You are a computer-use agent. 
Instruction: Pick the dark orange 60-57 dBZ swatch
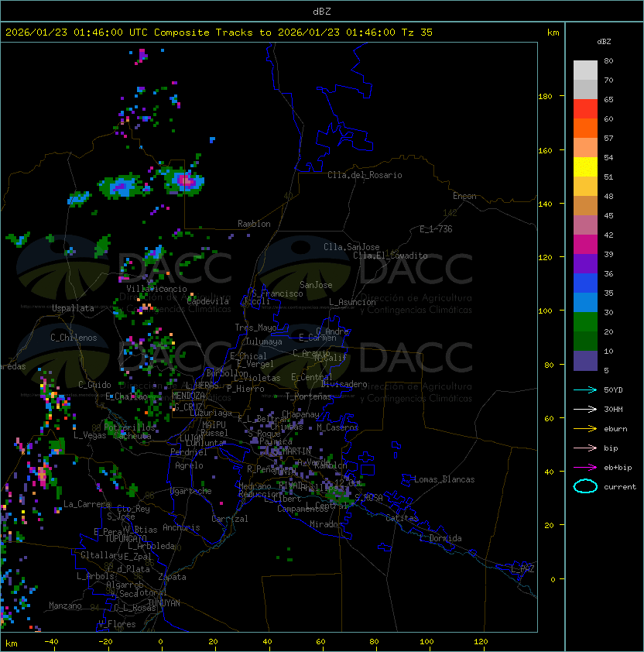coord(585,128)
